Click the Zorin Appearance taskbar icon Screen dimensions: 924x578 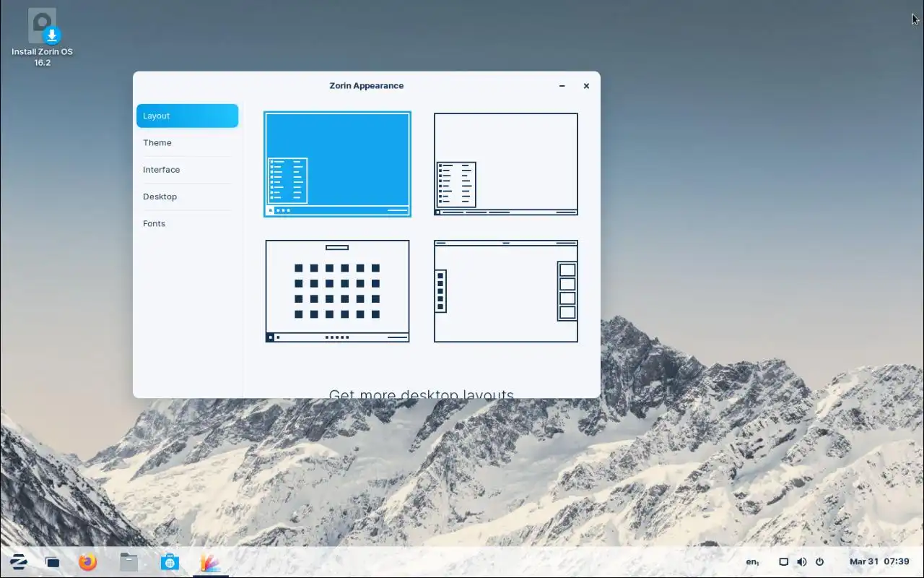click(210, 562)
